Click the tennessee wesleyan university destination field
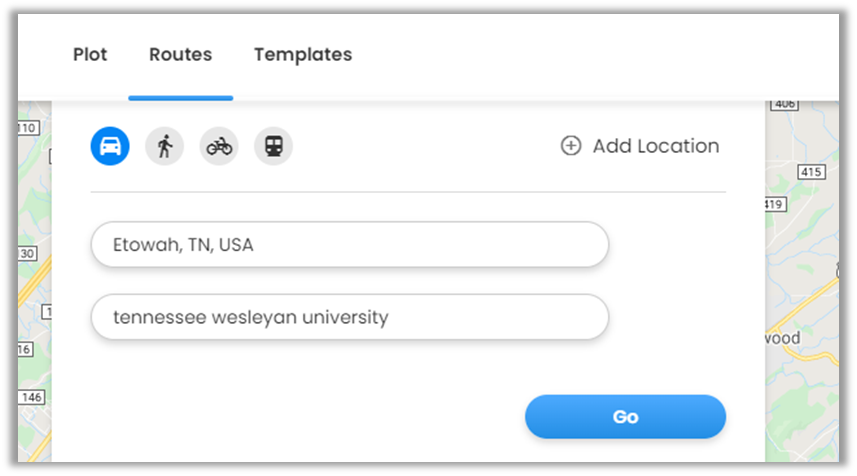The height and width of the screenshot is (476, 857). click(x=349, y=318)
